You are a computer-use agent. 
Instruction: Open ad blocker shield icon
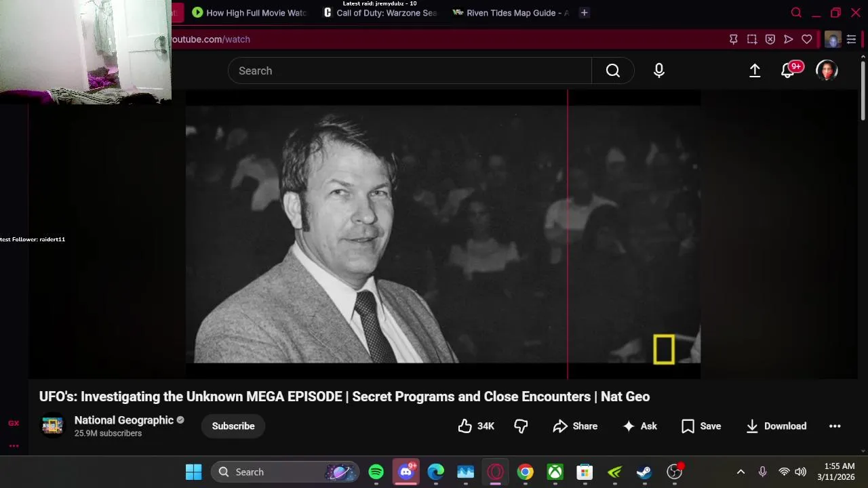[770, 39]
